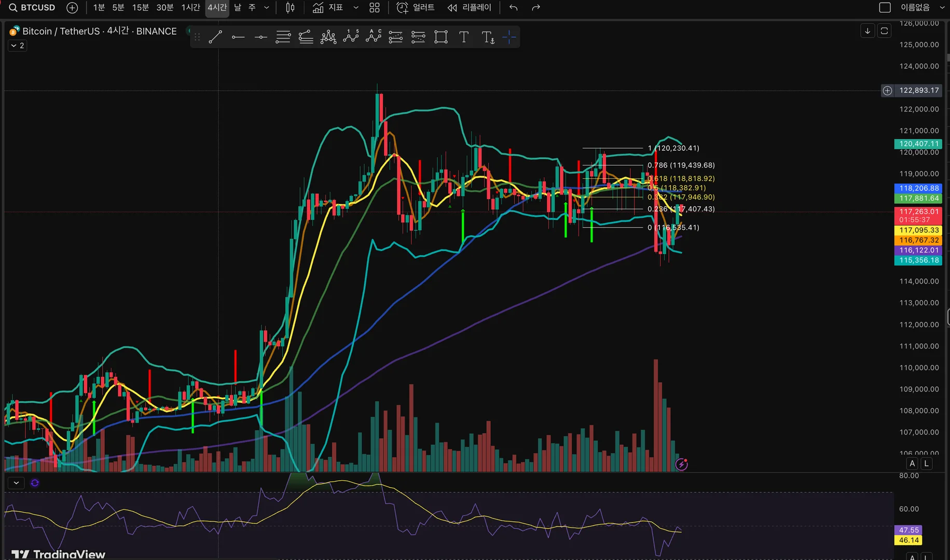Screen dimensions: 950x560
Task: Click the 122,893.17 crosshair price label
Action: click(919, 90)
